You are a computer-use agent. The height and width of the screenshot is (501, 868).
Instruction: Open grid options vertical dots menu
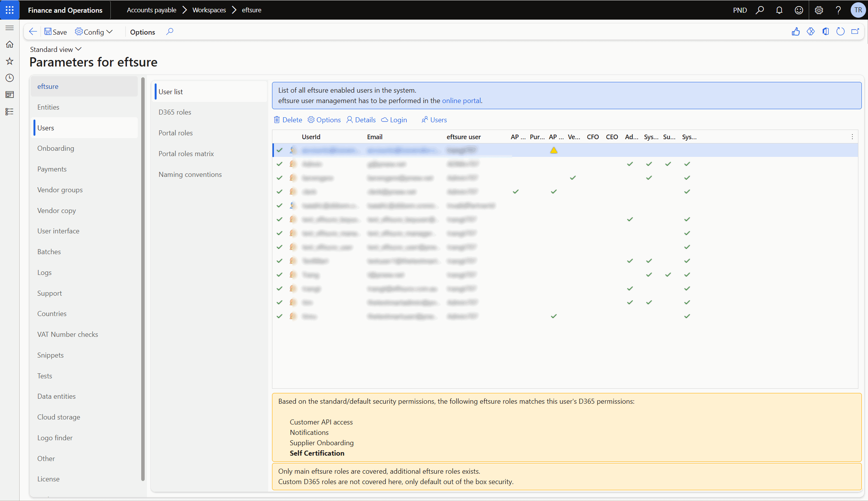coord(852,137)
